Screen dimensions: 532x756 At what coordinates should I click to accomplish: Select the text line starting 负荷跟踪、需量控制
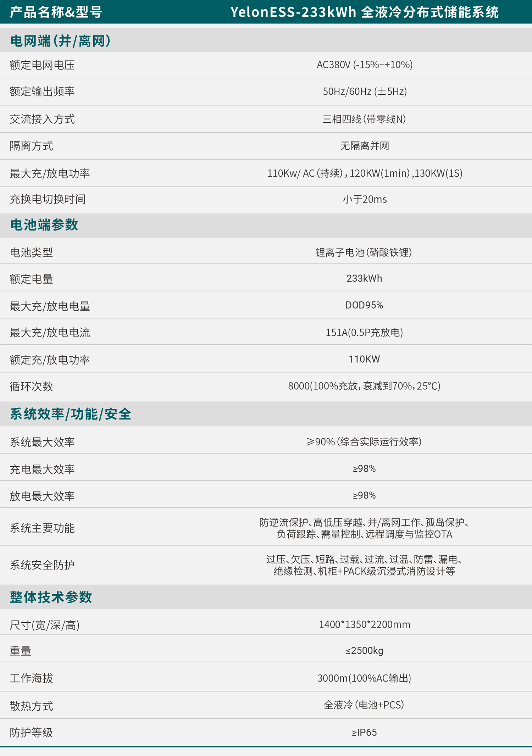coord(364,534)
